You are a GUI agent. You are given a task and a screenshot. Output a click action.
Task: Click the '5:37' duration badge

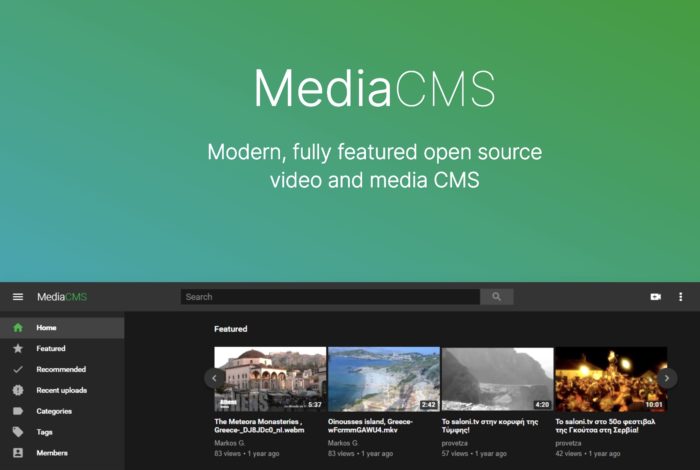[x=315, y=405]
